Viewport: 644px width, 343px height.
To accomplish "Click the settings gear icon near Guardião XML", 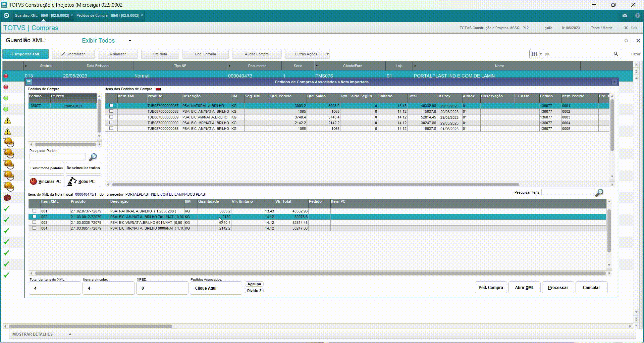I will point(626,41).
